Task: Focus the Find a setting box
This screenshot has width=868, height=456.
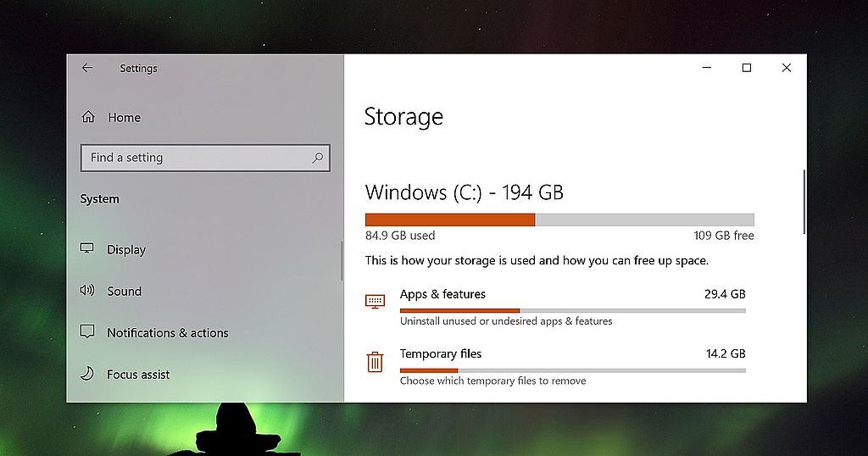Action: 205,158
